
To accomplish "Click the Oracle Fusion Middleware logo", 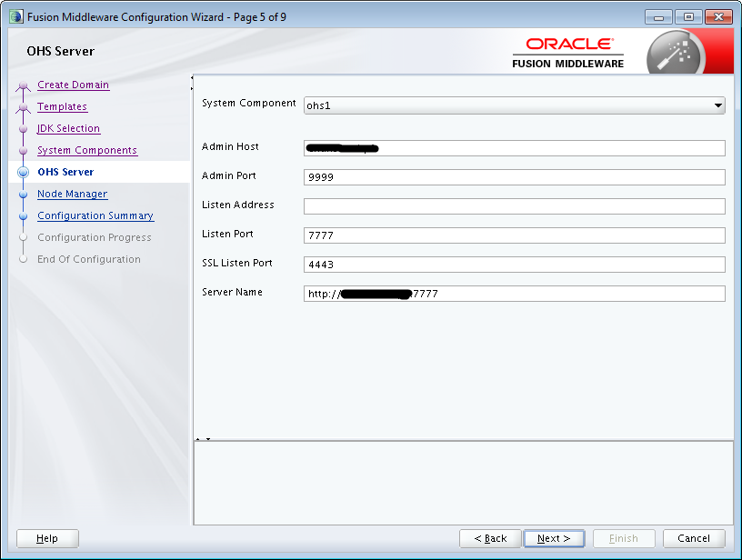I will (x=567, y=53).
